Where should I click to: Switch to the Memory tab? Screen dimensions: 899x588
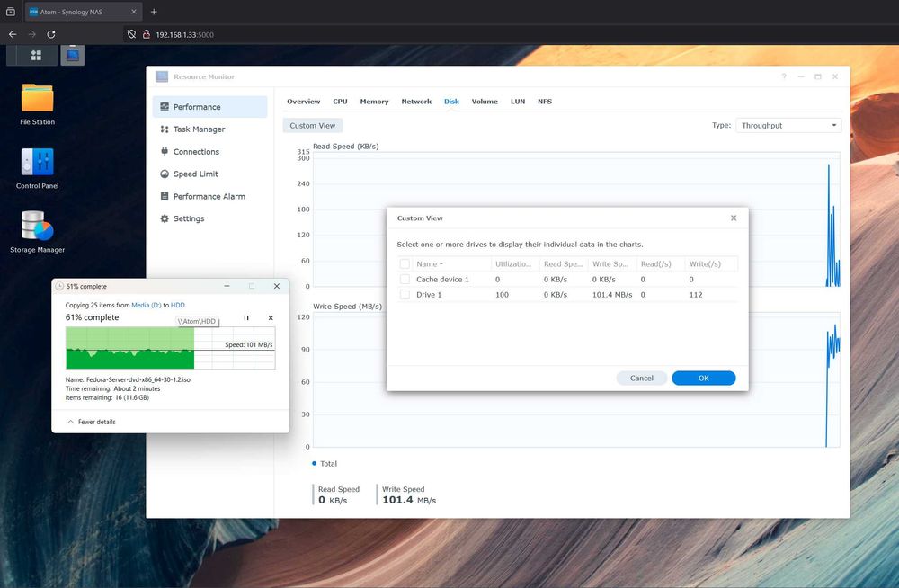click(374, 102)
